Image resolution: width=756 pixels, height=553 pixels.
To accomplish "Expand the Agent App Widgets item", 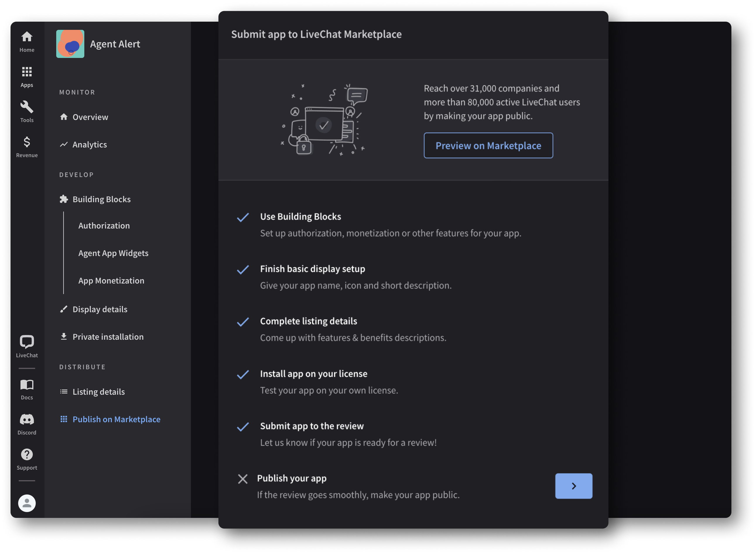I will 113,253.
